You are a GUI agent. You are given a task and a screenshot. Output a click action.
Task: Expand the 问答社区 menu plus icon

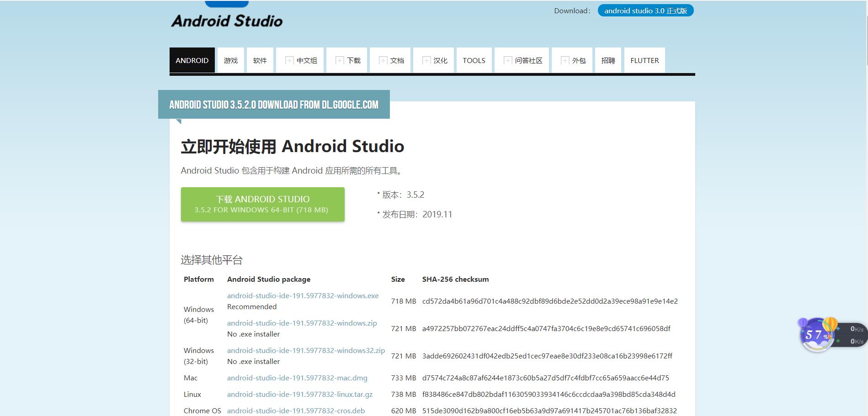(508, 60)
